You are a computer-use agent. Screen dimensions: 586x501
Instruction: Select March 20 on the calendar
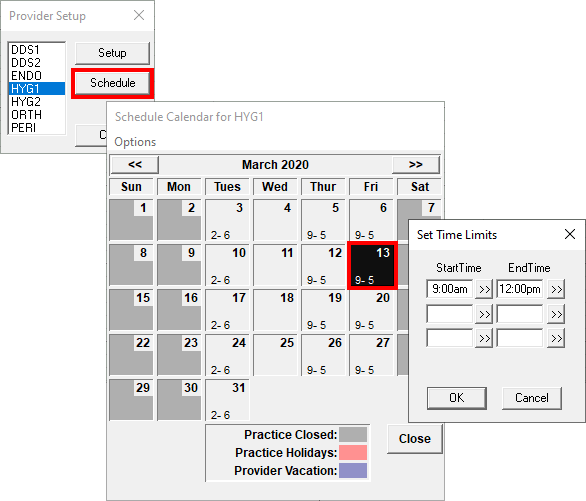(x=371, y=310)
